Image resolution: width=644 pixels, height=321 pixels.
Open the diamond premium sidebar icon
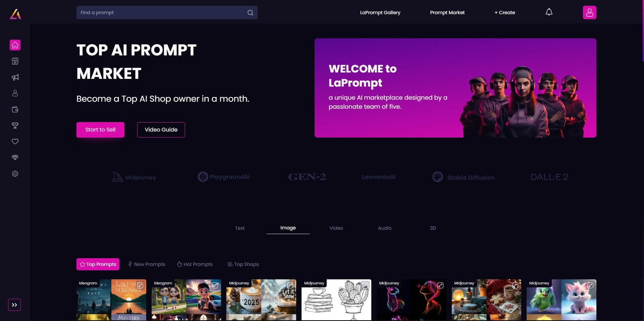pyautogui.click(x=15, y=158)
